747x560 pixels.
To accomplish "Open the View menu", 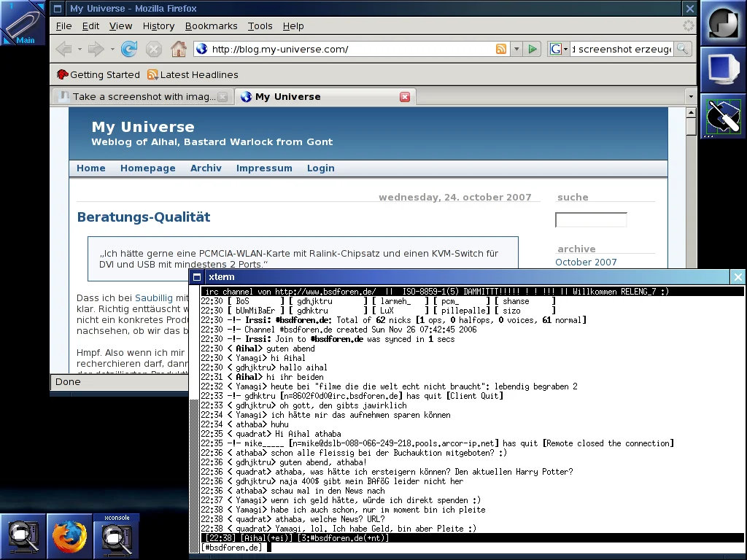I will click(120, 26).
